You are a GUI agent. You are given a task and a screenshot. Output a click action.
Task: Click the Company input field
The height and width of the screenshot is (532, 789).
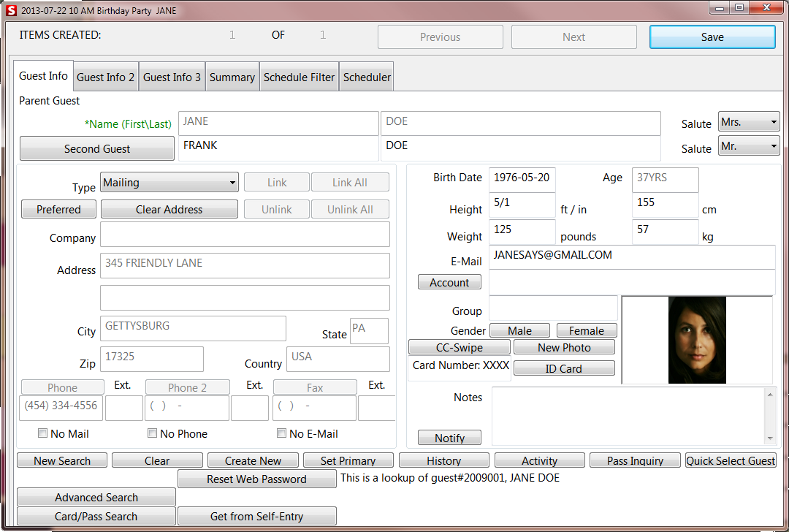tap(245, 234)
